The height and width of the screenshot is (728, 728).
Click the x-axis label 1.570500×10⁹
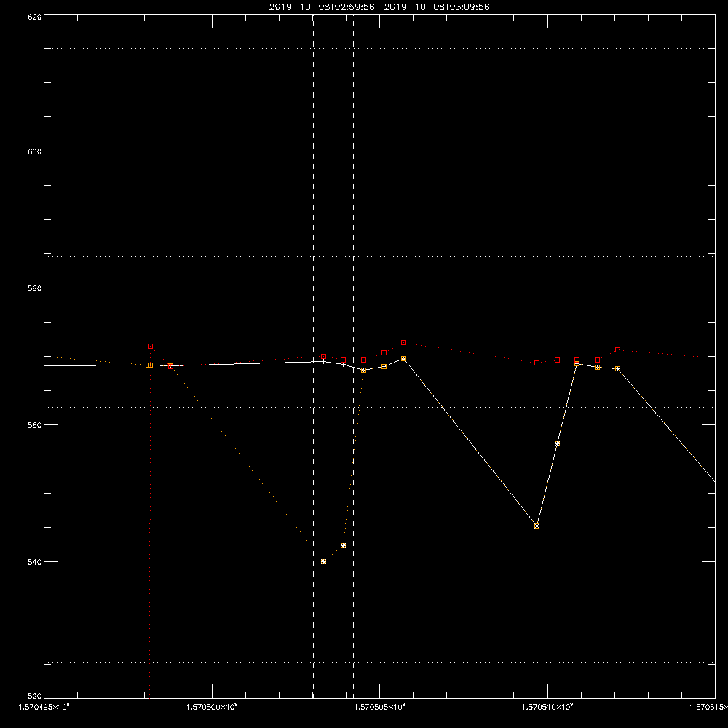click(x=212, y=707)
